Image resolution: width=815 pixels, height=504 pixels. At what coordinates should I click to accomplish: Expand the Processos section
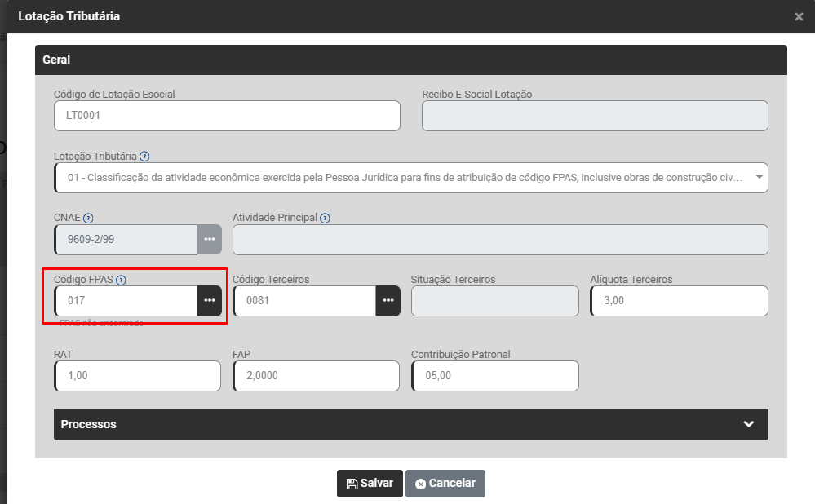411,425
